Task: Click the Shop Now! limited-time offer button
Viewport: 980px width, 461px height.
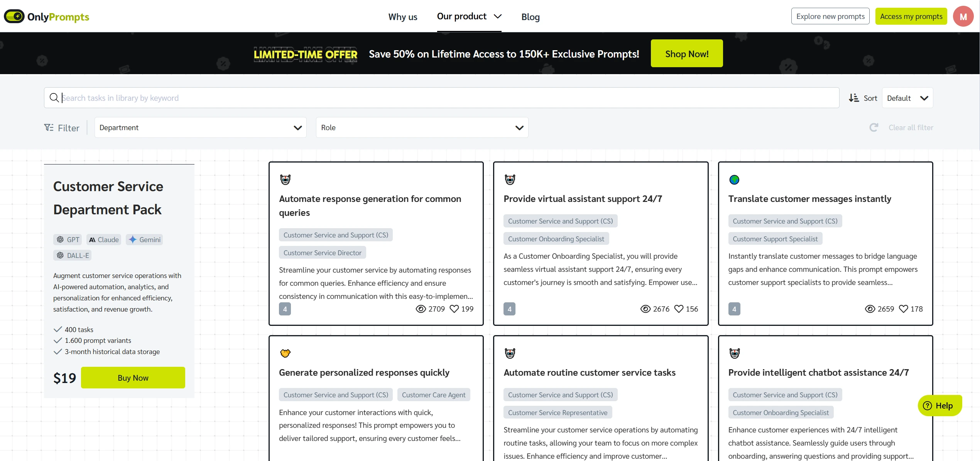Action: (686, 53)
